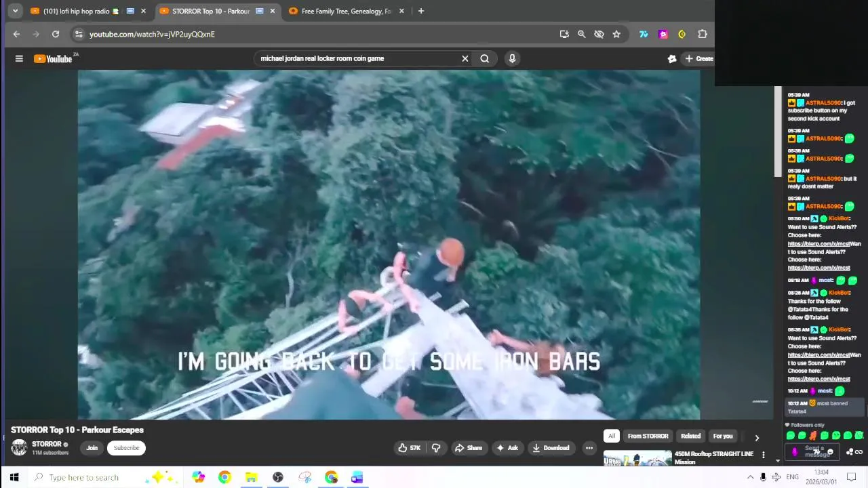The image size is (868, 488).
Task: Click the video player to pause
Action: click(389, 244)
